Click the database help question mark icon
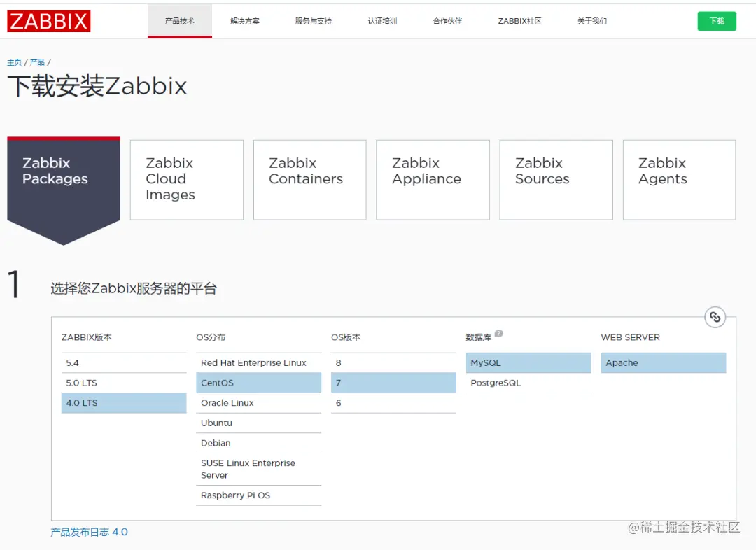The image size is (756, 550). 499,333
